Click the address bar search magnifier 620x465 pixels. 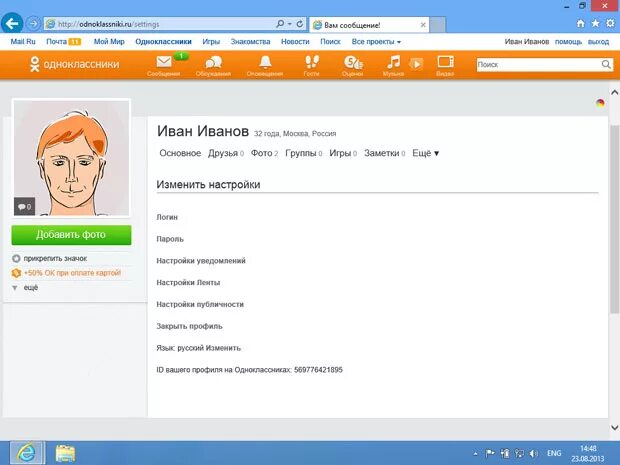[x=280, y=24]
